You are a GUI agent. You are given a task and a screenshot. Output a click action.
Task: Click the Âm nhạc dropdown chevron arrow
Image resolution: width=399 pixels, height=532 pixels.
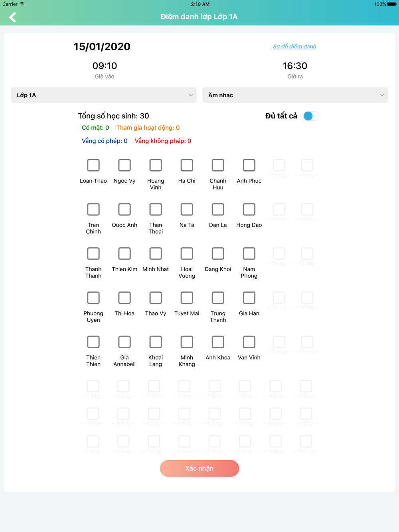point(382,95)
